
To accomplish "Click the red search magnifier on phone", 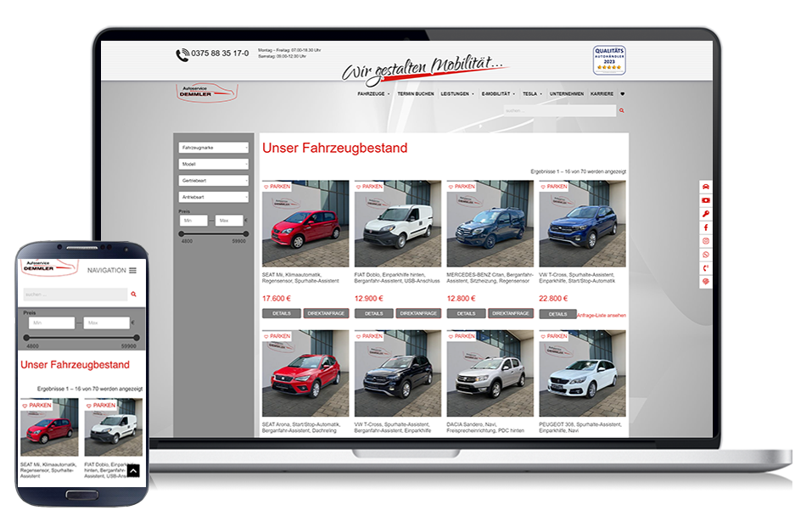I will coord(133,294).
